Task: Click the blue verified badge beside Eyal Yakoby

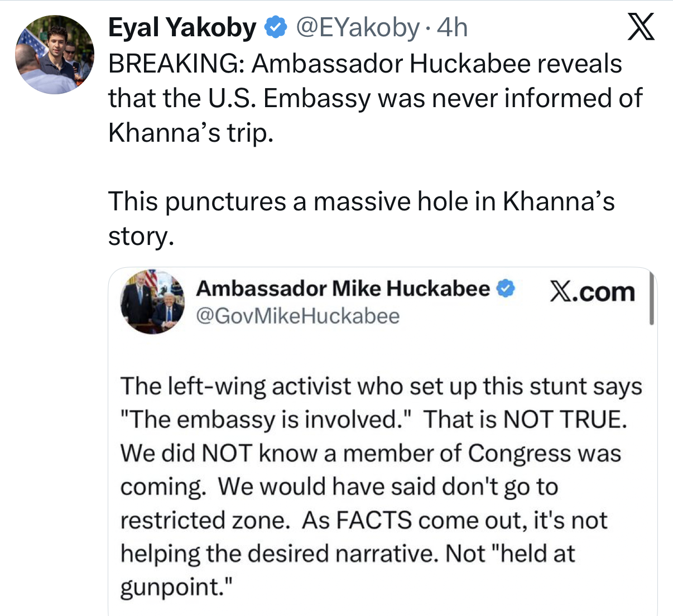Action: pyautogui.click(x=276, y=27)
